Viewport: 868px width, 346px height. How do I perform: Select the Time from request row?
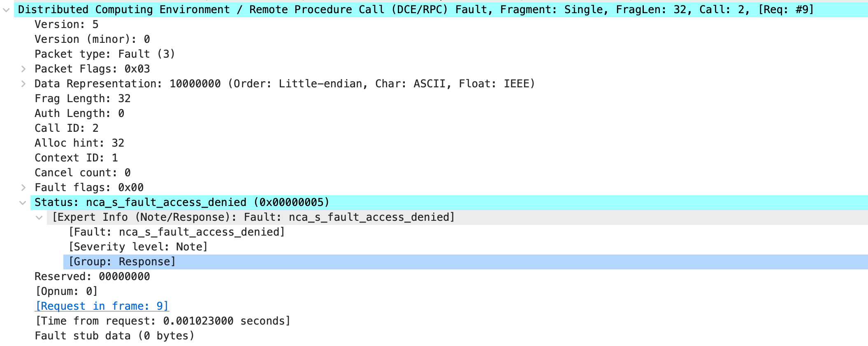pos(163,321)
